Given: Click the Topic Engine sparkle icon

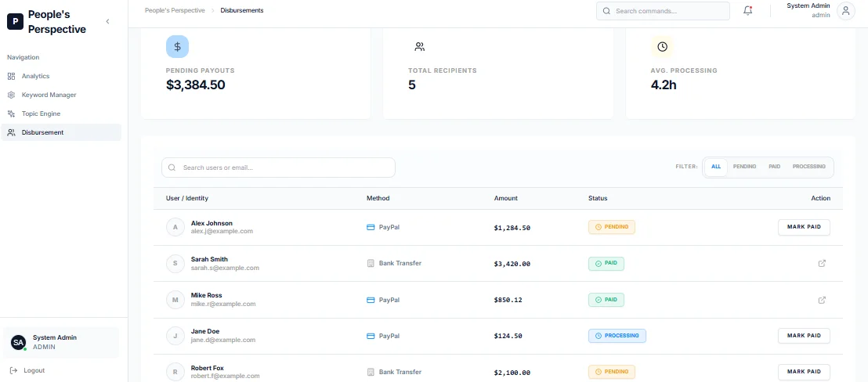Looking at the screenshot, I should click(x=11, y=114).
